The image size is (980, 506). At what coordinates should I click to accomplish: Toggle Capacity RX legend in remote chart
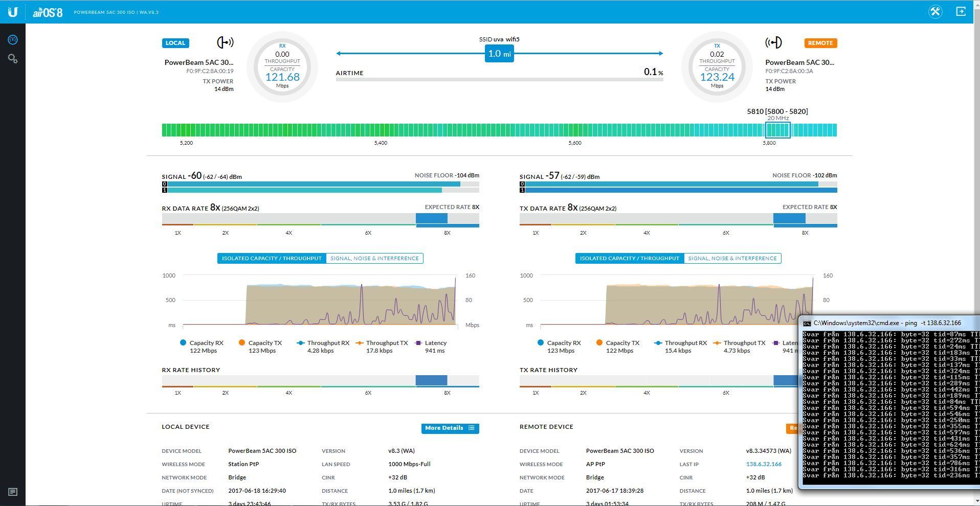(x=560, y=347)
